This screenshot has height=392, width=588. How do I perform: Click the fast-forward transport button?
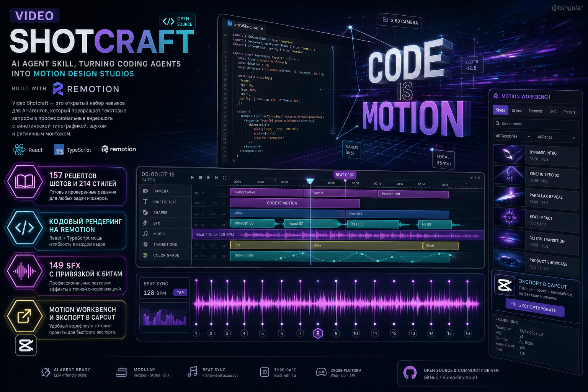pyautogui.click(x=208, y=178)
